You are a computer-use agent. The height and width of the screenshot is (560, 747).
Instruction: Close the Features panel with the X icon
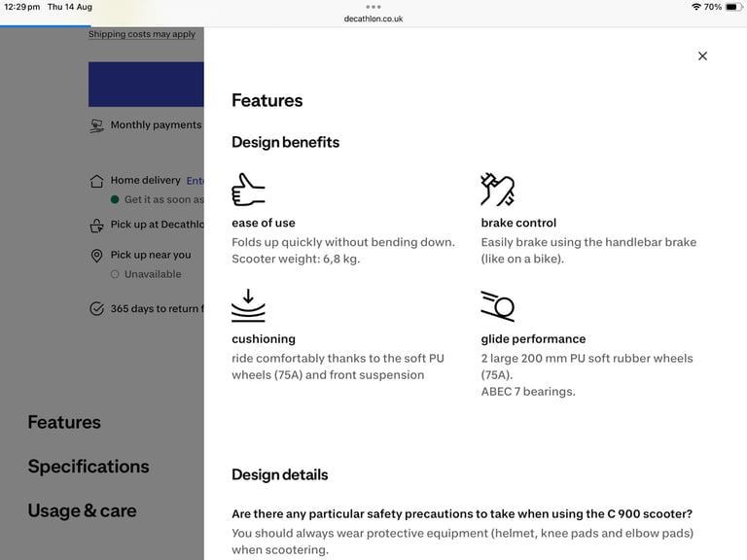(x=702, y=56)
